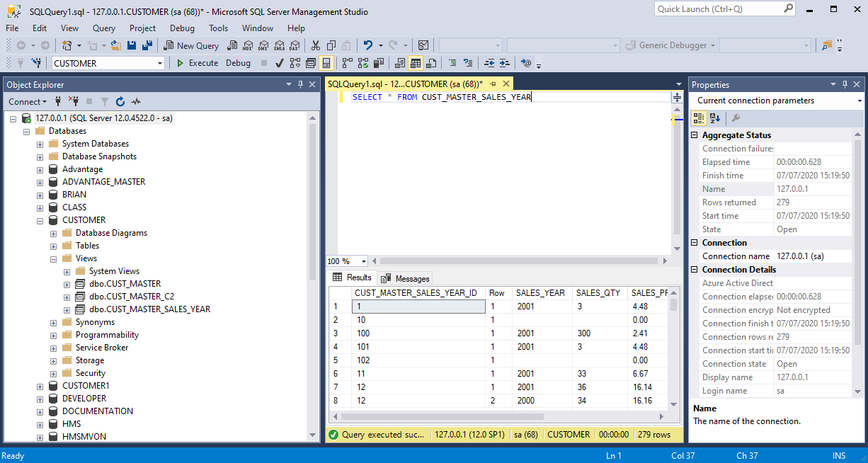Open a new DMX query

pyautogui.click(x=263, y=45)
